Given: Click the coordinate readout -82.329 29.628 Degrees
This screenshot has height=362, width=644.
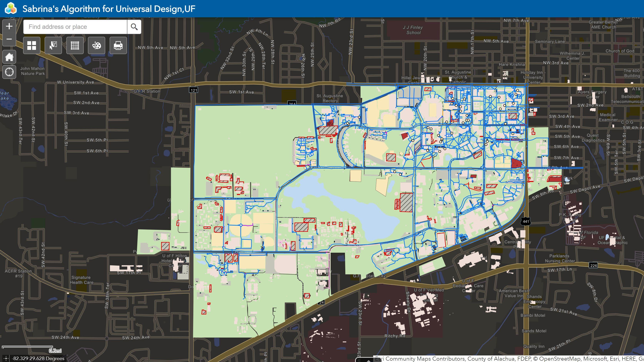Looking at the screenshot, I should (x=38, y=359).
